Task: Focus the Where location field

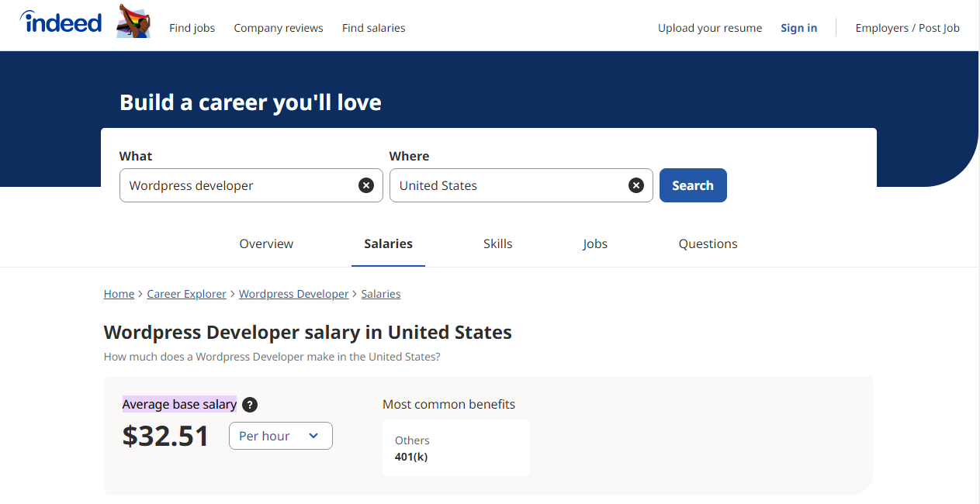Action: [521, 185]
